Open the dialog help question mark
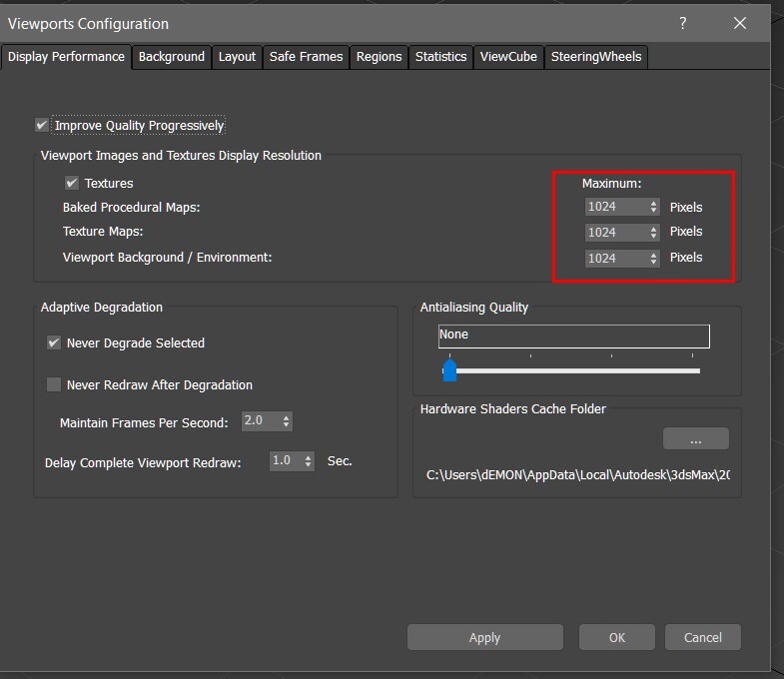The image size is (784, 679). click(x=682, y=24)
